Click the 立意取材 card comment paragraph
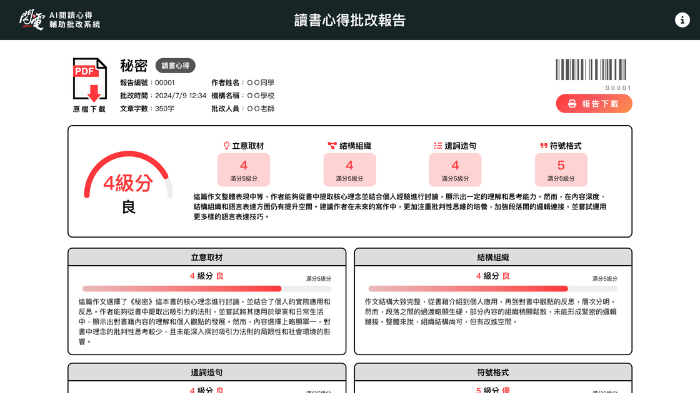This screenshot has height=393, width=700. (205, 322)
